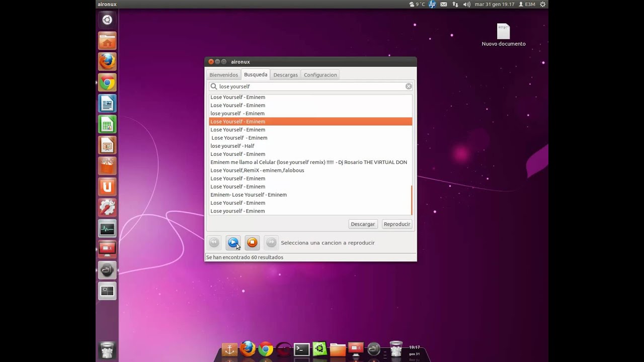This screenshot has height=362, width=644.
Task: Clear the search field with the X icon
Action: click(x=409, y=86)
